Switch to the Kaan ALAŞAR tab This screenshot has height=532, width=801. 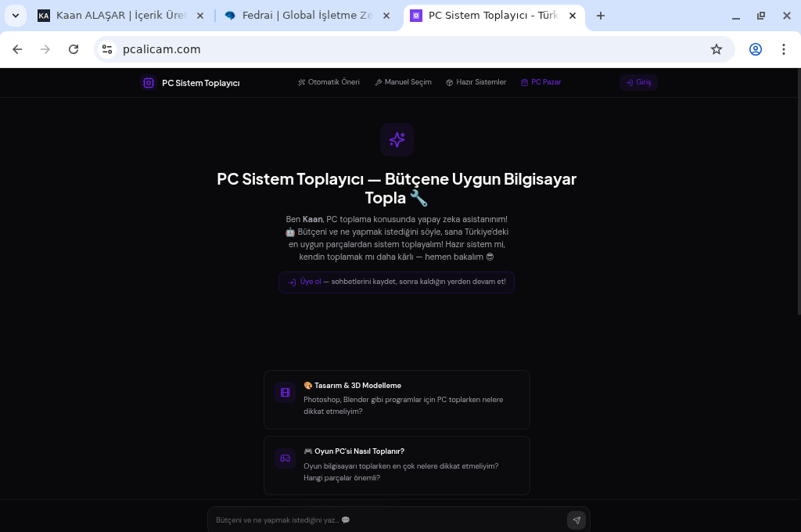tap(117, 15)
